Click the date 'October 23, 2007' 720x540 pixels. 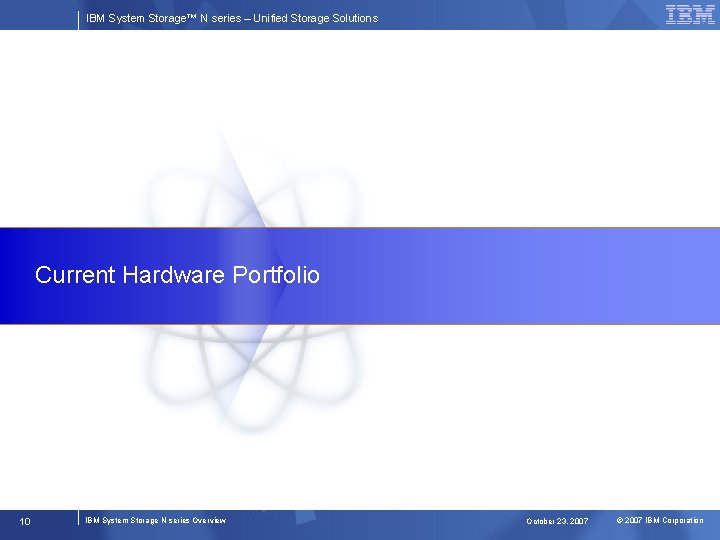tap(557, 521)
